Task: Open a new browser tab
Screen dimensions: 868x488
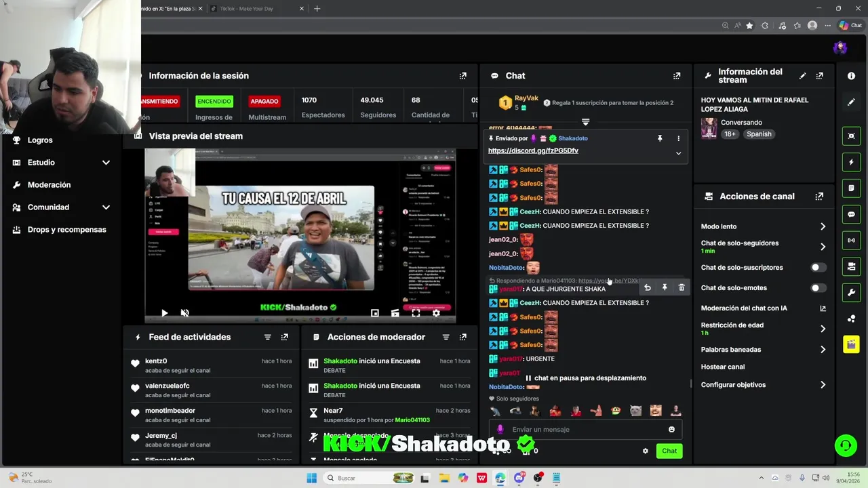Action: tap(317, 9)
